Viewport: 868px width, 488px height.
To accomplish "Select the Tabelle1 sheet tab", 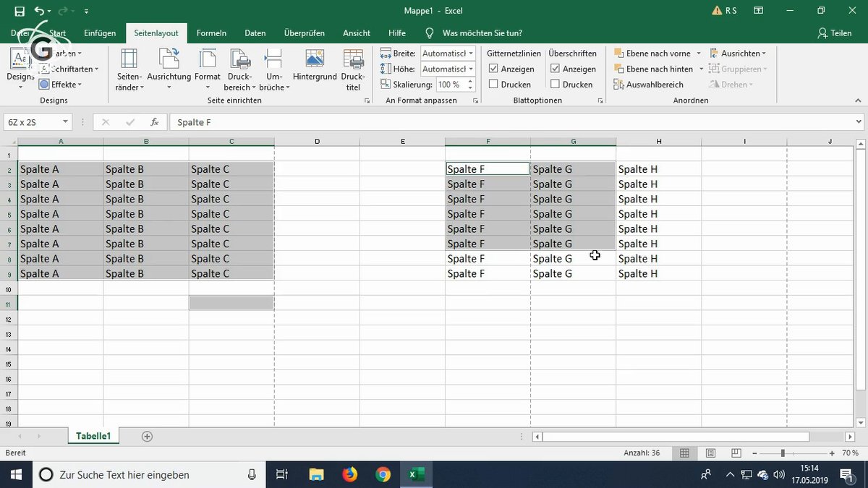I will pyautogui.click(x=93, y=436).
